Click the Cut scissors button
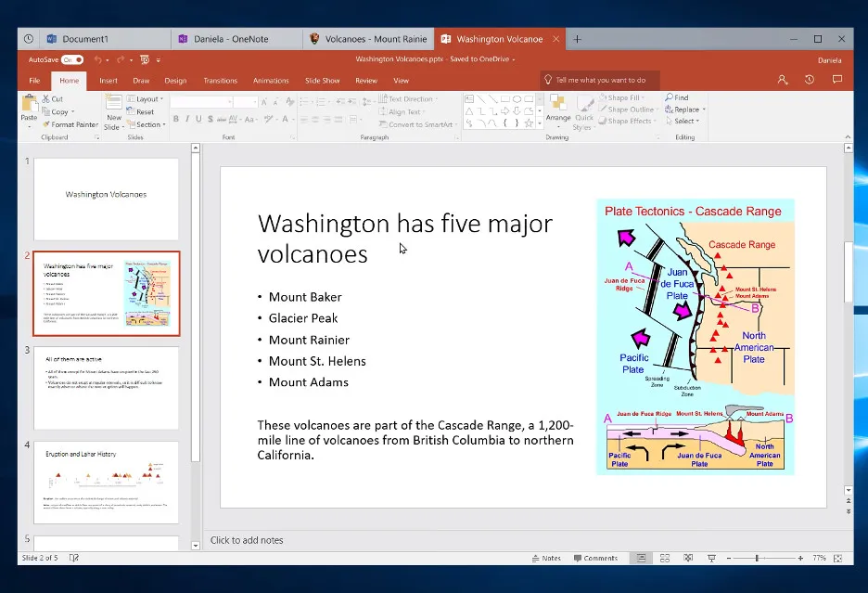Viewport: 868px width, 593px height. pyautogui.click(x=53, y=98)
